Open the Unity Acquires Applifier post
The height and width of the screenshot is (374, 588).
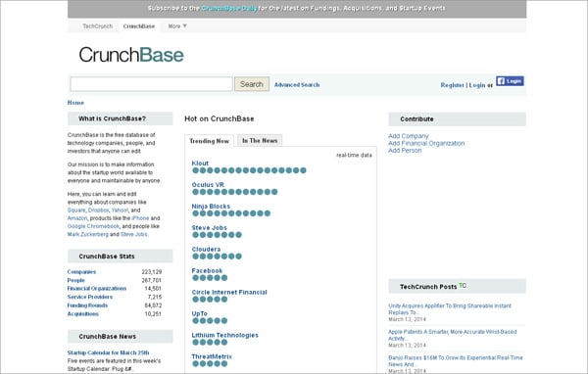[450, 309]
